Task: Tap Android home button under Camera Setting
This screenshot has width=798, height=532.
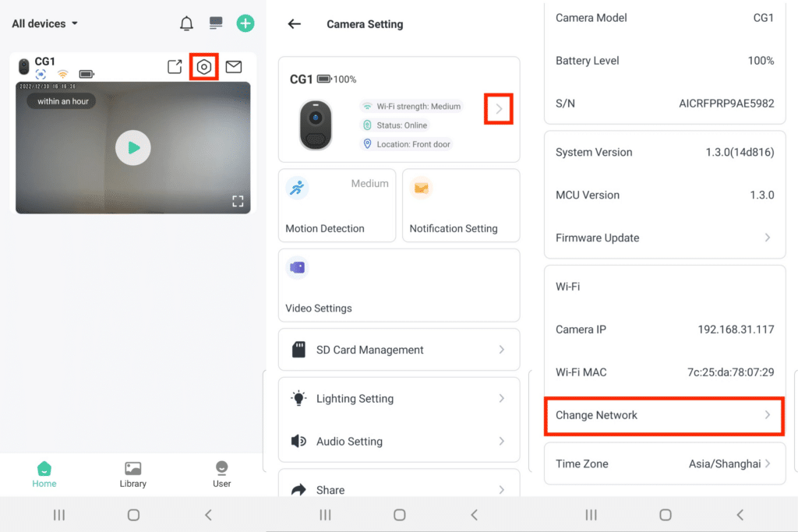Action: point(400,515)
